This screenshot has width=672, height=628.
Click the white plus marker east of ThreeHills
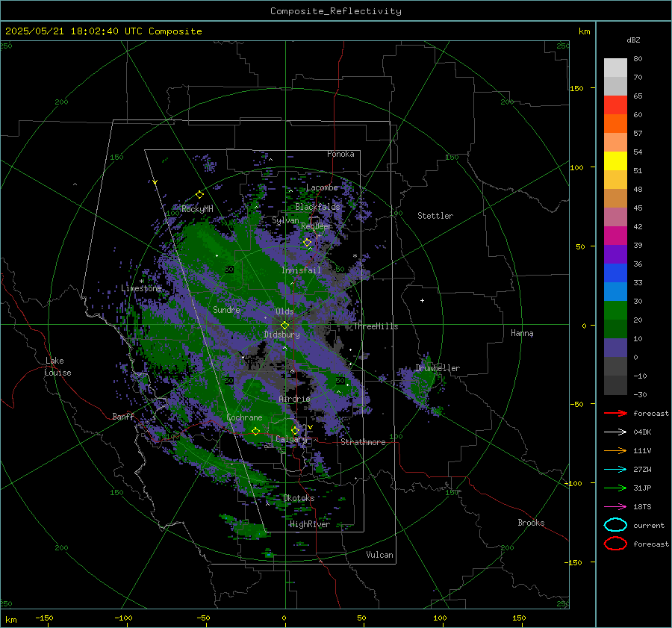point(422,300)
